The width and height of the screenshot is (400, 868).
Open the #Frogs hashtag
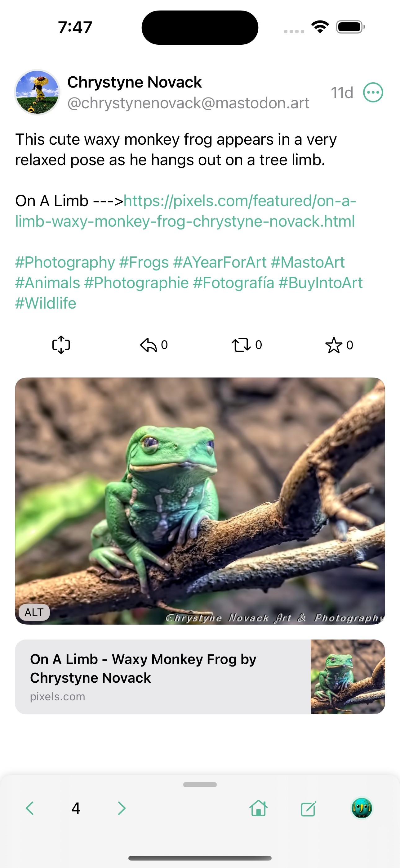[144, 262]
